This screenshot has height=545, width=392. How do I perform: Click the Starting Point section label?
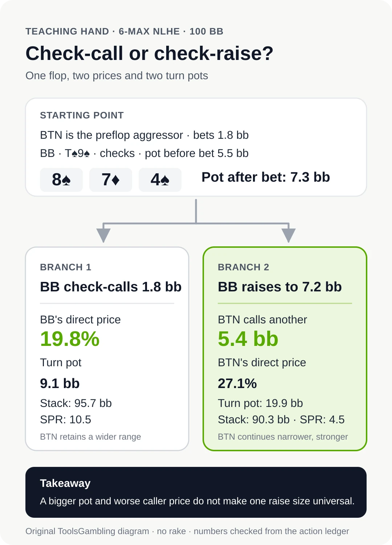(x=82, y=115)
